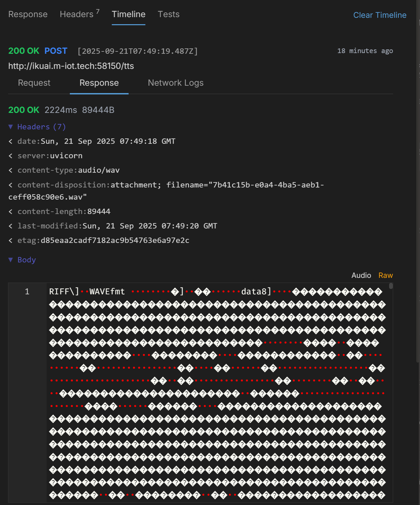Switch to the top Response tab

[x=28, y=14]
